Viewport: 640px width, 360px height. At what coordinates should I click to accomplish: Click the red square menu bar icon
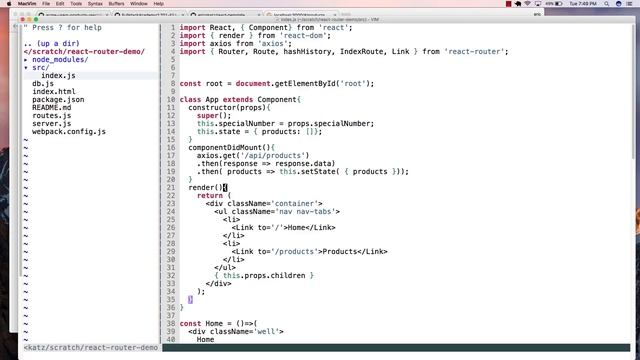[509, 4]
